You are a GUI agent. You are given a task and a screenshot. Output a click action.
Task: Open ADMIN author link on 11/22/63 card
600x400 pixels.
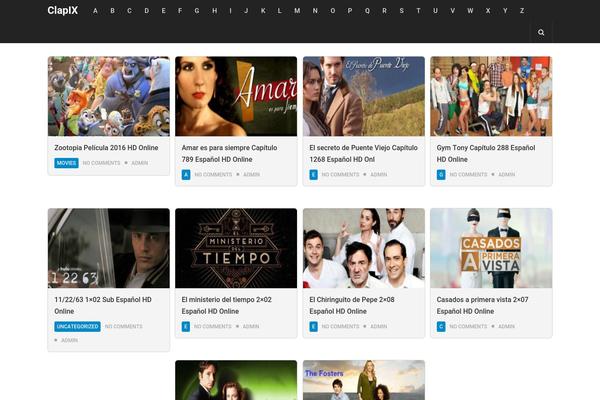(x=69, y=340)
